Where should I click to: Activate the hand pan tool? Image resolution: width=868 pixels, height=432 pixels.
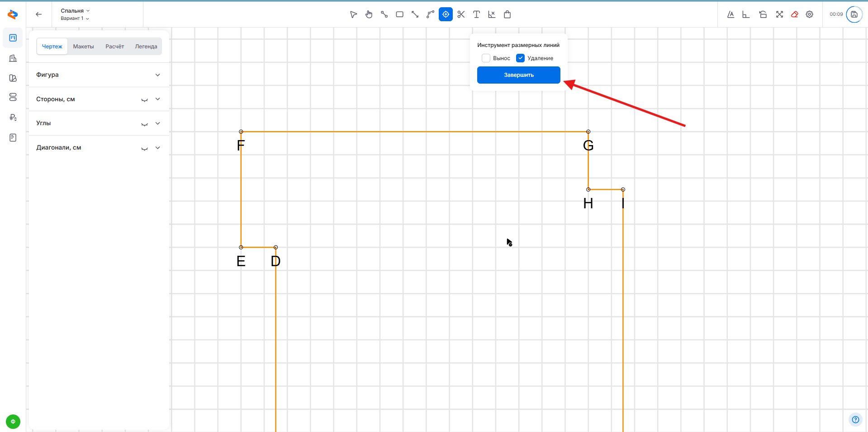[369, 14]
